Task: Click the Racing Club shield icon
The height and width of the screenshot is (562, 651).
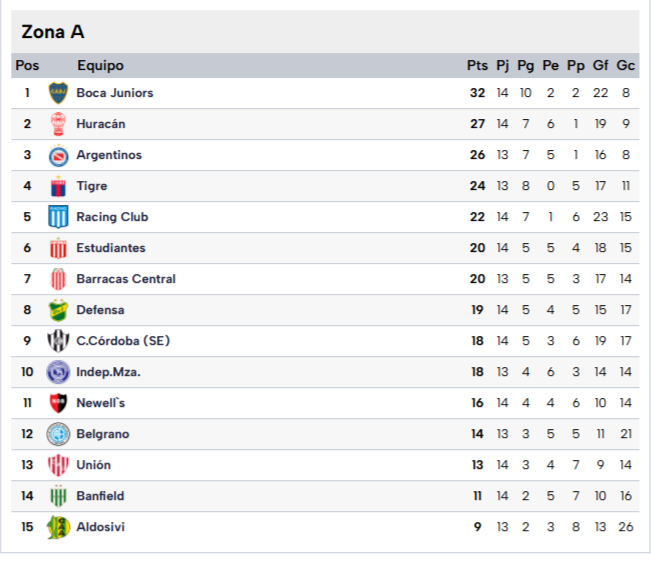Action: coord(58,217)
